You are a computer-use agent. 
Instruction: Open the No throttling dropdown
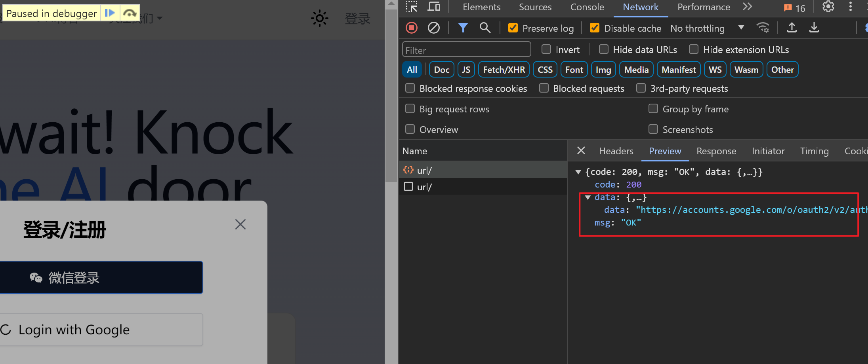707,28
